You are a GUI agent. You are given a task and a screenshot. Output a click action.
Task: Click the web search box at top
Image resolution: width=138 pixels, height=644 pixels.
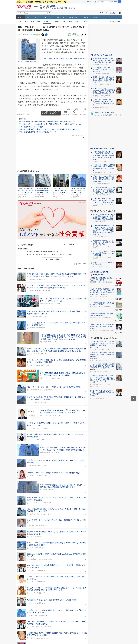pos(103,2)
